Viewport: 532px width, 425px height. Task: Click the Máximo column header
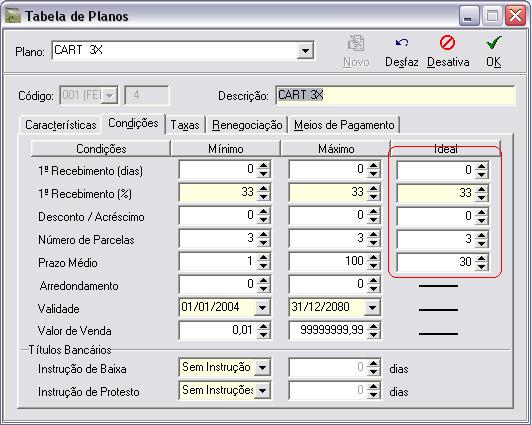[336, 149]
